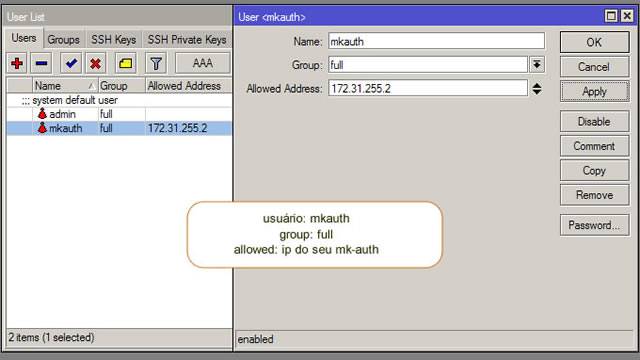
Task: Open the SSH Private Keys tab
Action: click(187, 40)
